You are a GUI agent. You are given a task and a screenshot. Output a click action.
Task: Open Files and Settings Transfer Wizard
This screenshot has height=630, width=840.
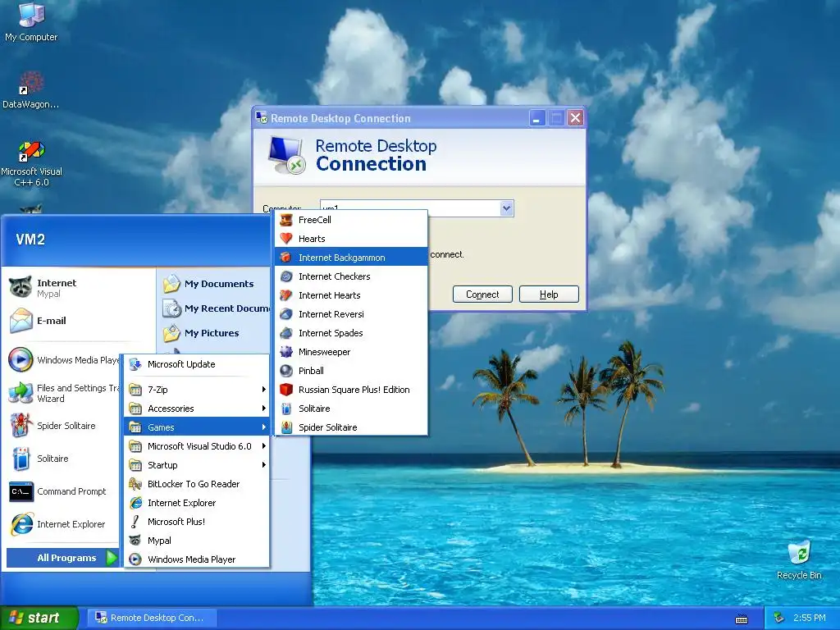point(64,393)
